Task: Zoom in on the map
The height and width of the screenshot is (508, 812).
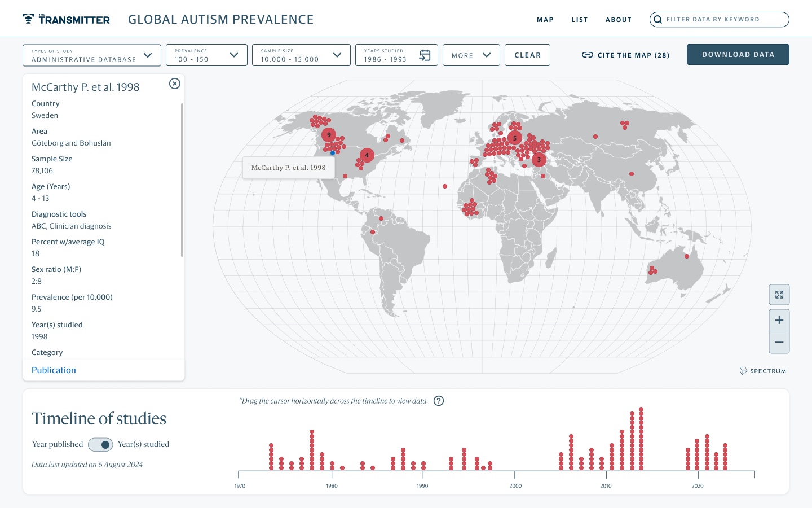Action: (x=779, y=320)
